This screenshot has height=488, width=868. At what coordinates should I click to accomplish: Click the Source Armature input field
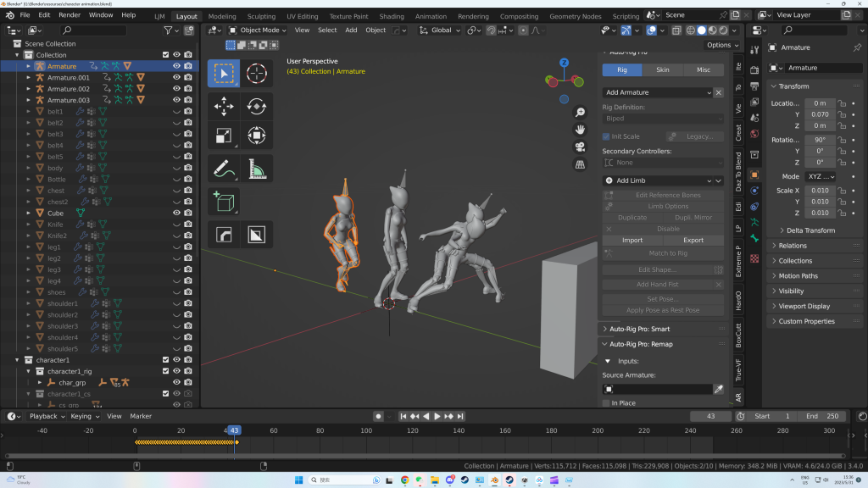[657, 390]
